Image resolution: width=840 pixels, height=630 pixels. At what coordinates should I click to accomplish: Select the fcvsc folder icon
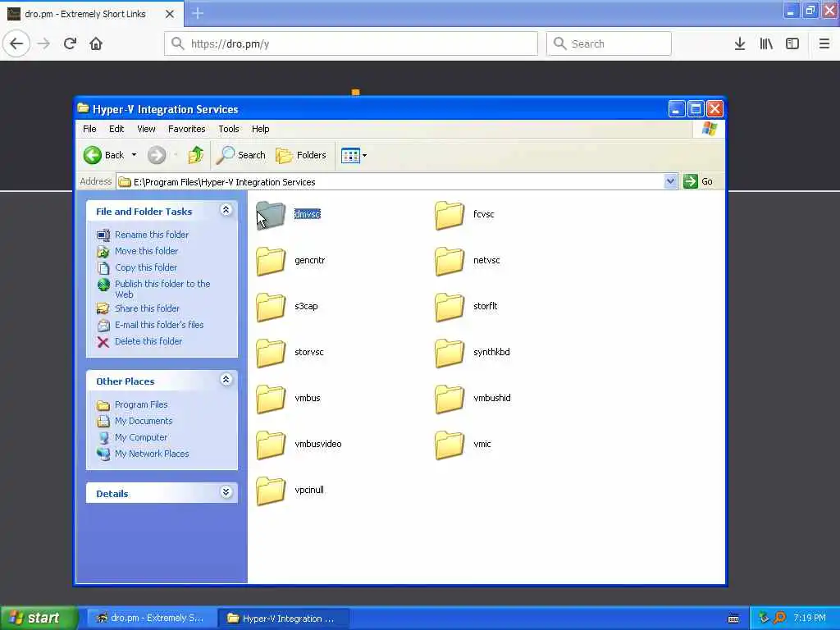pyautogui.click(x=449, y=215)
